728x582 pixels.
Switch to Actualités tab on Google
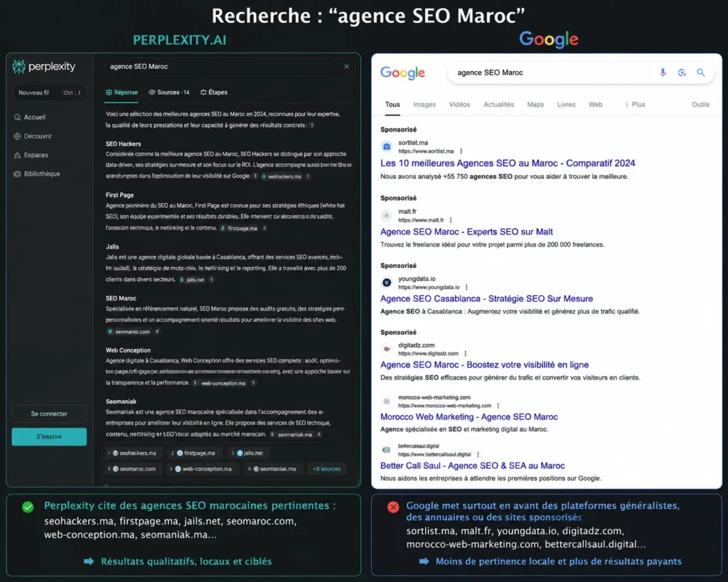tap(498, 104)
